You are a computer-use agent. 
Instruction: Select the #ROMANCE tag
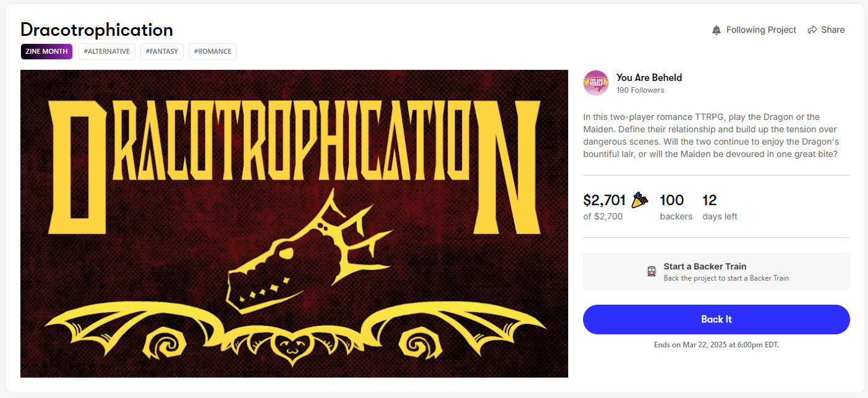pos(213,51)
